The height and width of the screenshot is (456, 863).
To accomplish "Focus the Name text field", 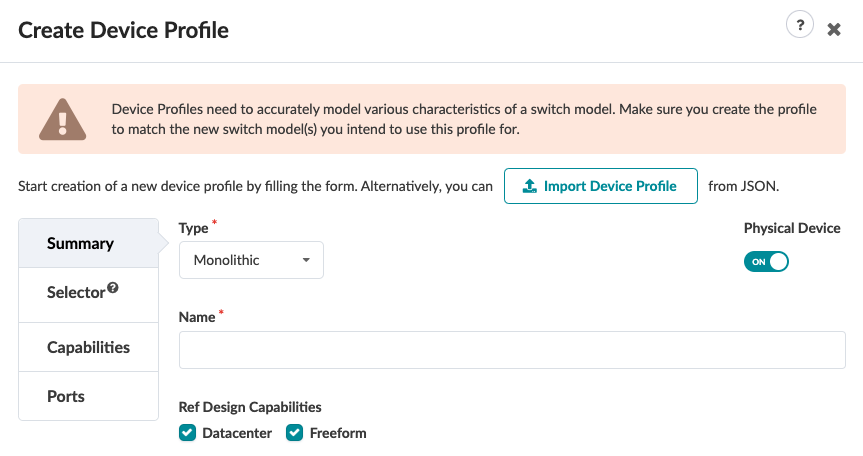I will coord(512,350).
